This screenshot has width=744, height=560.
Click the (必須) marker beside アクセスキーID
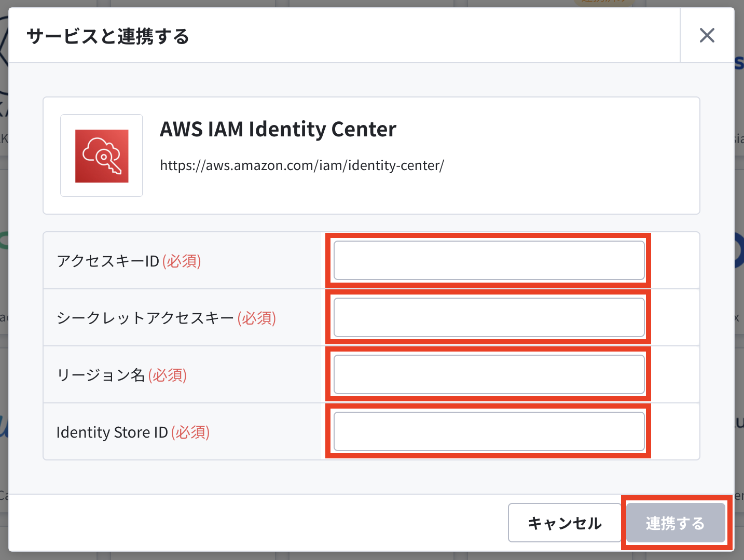[182, 261]
